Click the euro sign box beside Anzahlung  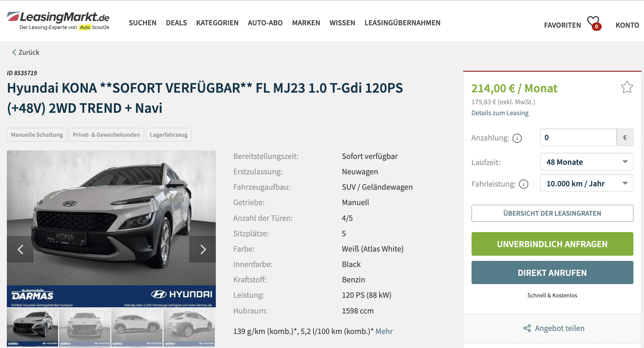coord(625,137)
